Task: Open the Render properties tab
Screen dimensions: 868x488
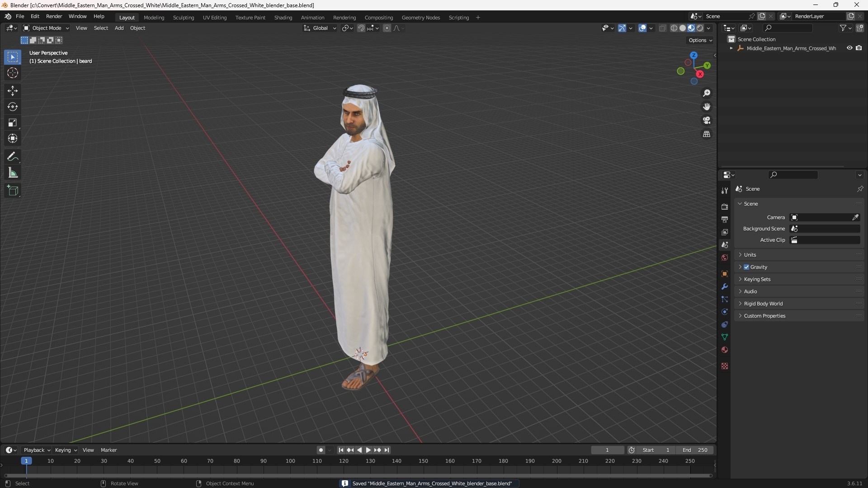Action: 725,206
